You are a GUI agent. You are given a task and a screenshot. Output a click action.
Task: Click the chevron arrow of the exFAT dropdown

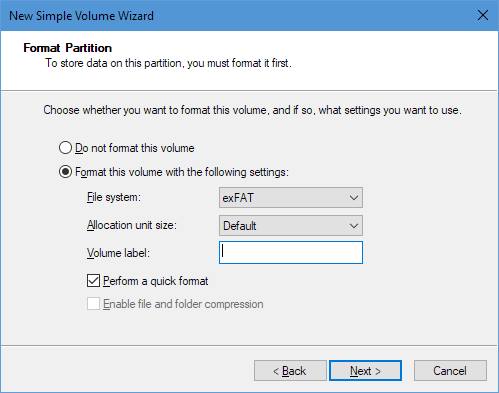coord(354,198)
